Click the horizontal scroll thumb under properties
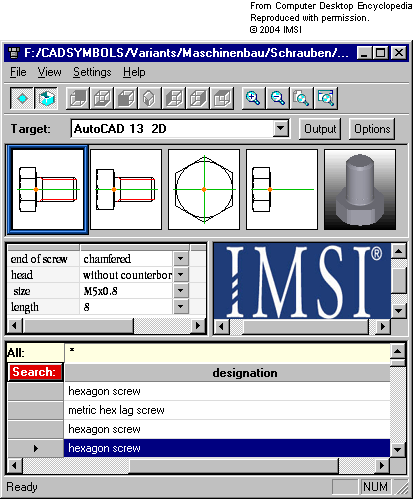Viewport: 413px width, 499px height. click(x=78, y=325)
